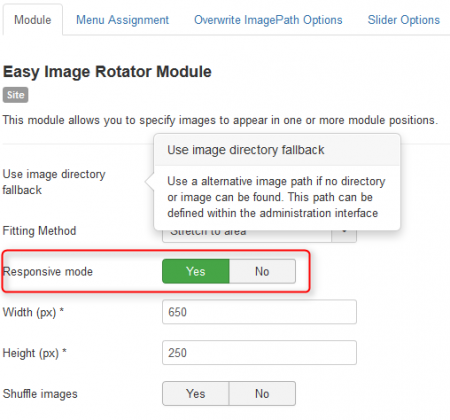
Task: Click the 'Use image directory fallback' label
Action: click(54, 182)
